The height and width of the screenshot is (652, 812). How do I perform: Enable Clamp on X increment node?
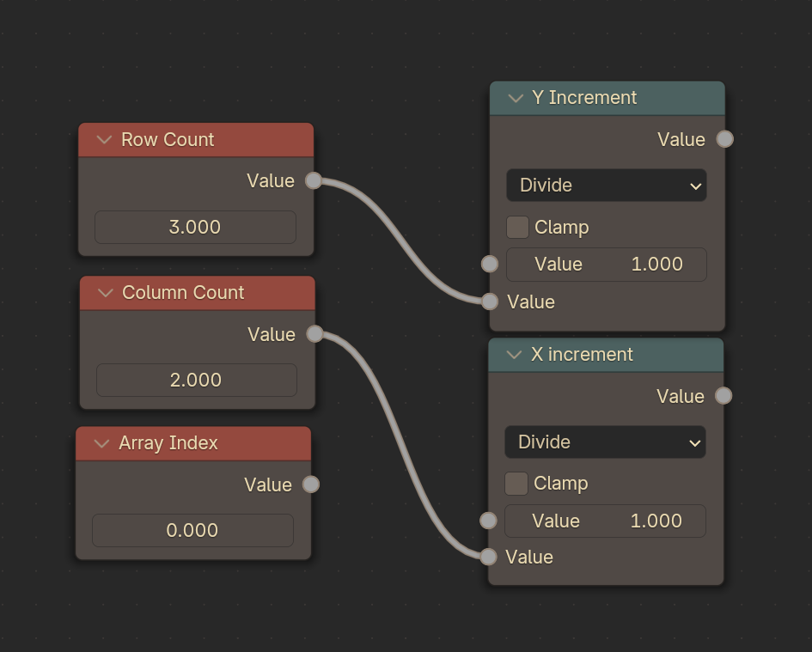[x=516, y=484]
